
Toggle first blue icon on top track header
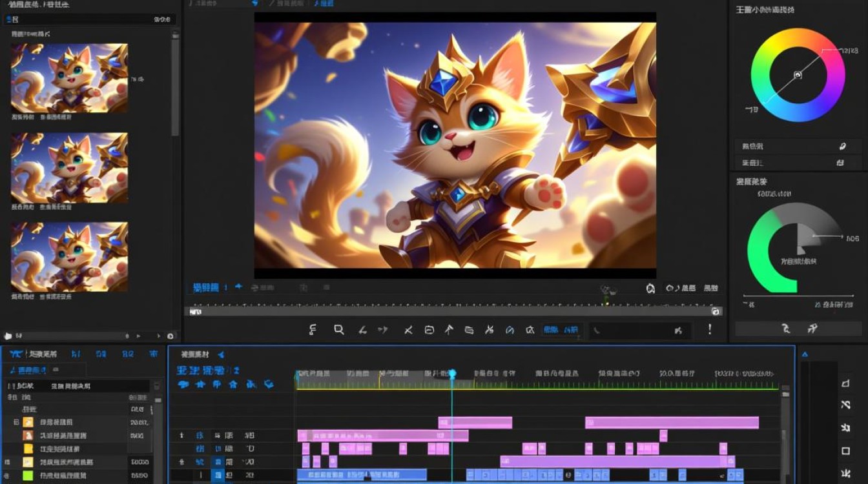tap(200, 436)
